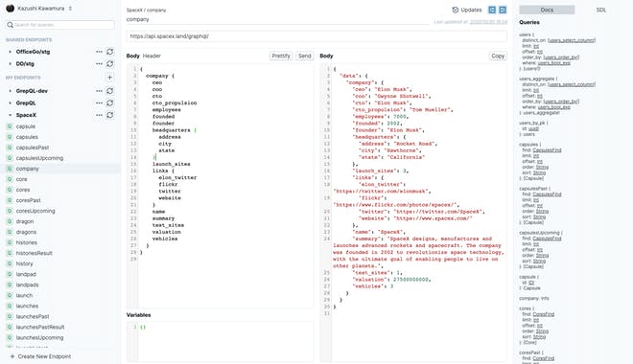Image resolution: width=633 pixels, height=364 pixels.
Task: Select the landpads query
Action: (x=28, y=284)
